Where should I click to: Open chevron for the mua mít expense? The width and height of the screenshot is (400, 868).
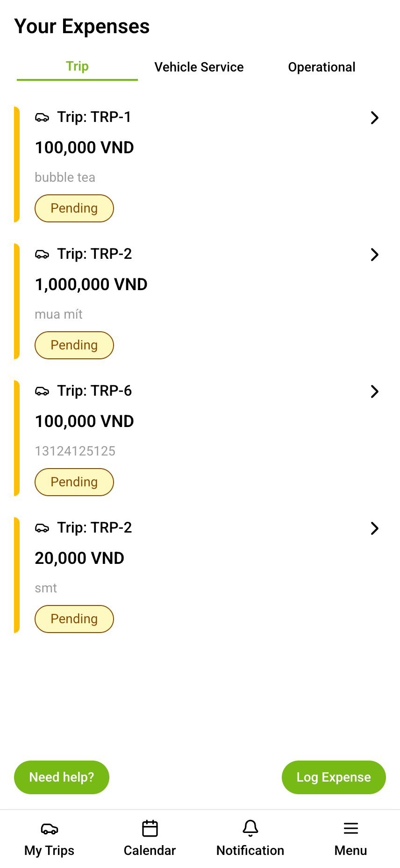(374, 255)
